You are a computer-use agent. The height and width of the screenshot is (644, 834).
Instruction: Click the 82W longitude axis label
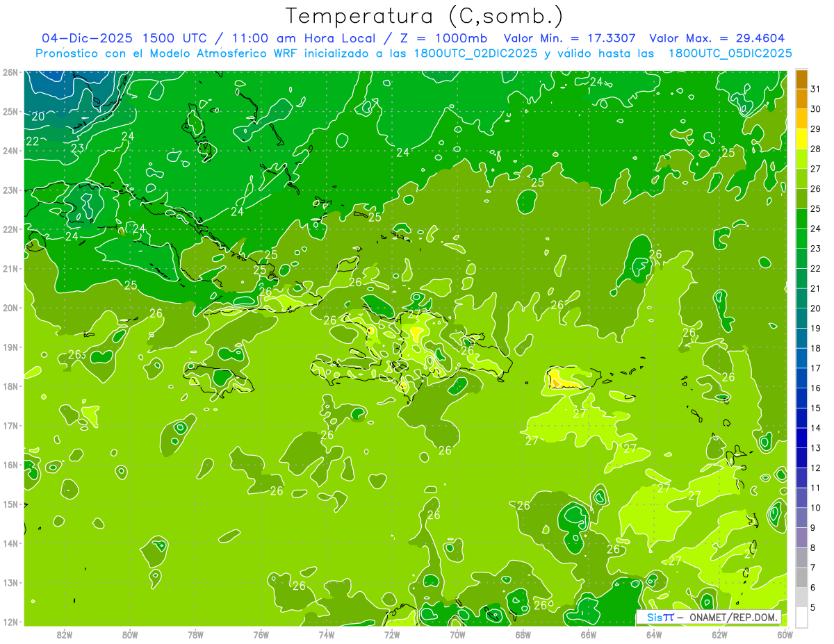(x=64, y=634)
